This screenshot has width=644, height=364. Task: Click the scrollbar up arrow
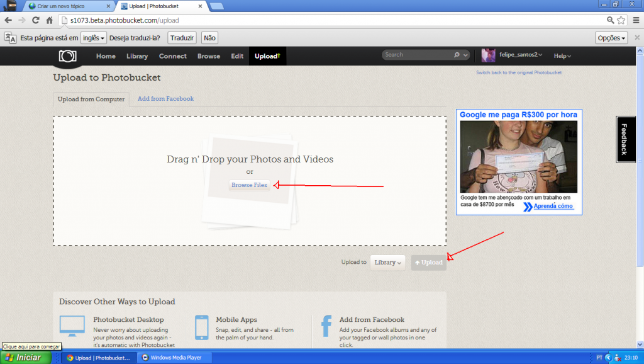640,50
